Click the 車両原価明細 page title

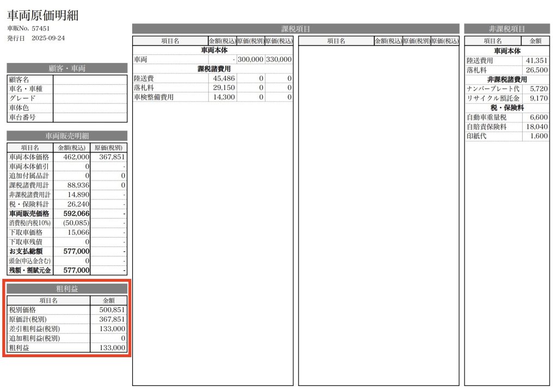(42, 15)
